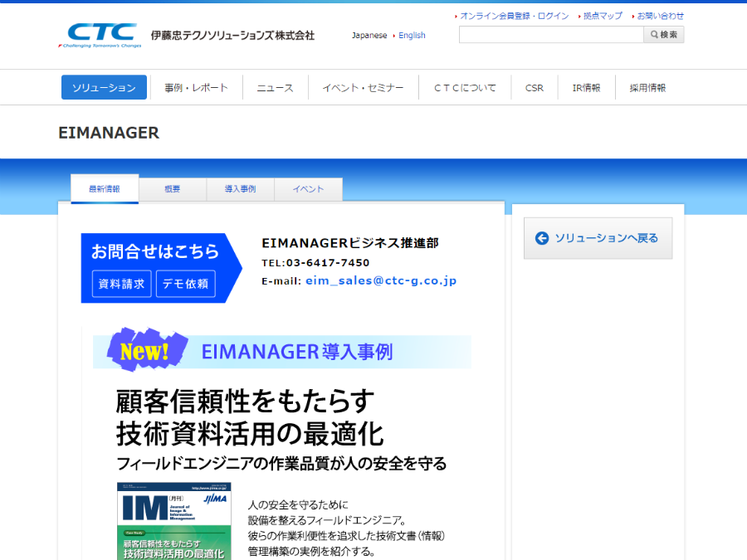Click the back arrow on ソリューションへ戻る
This screenshot has height=560, width=747.
coord(541,238)
